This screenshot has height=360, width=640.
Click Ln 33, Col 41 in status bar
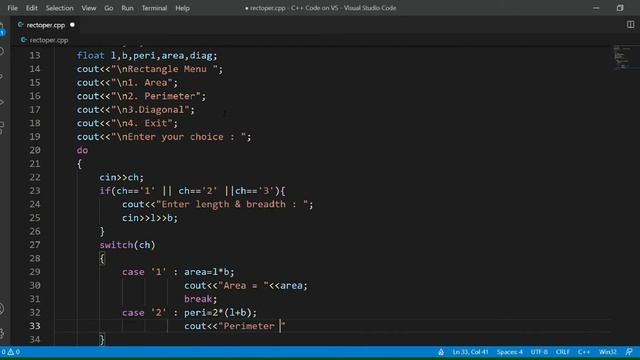click(470, 352)
